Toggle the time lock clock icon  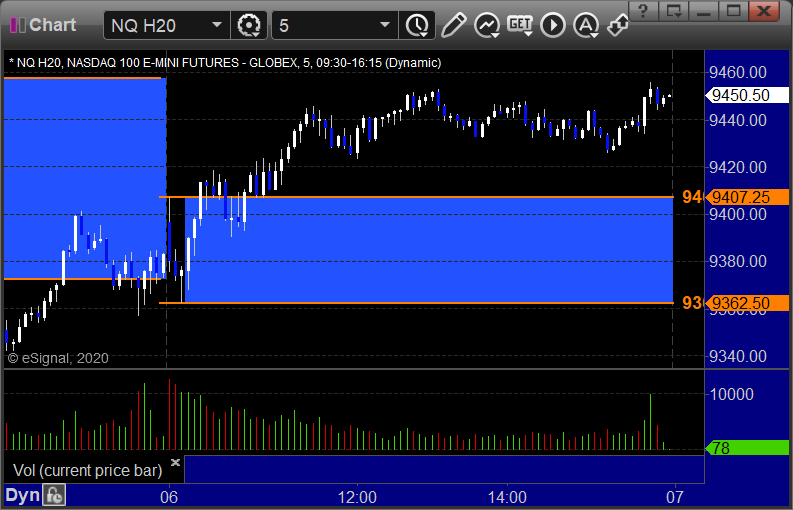click(54, 495)
